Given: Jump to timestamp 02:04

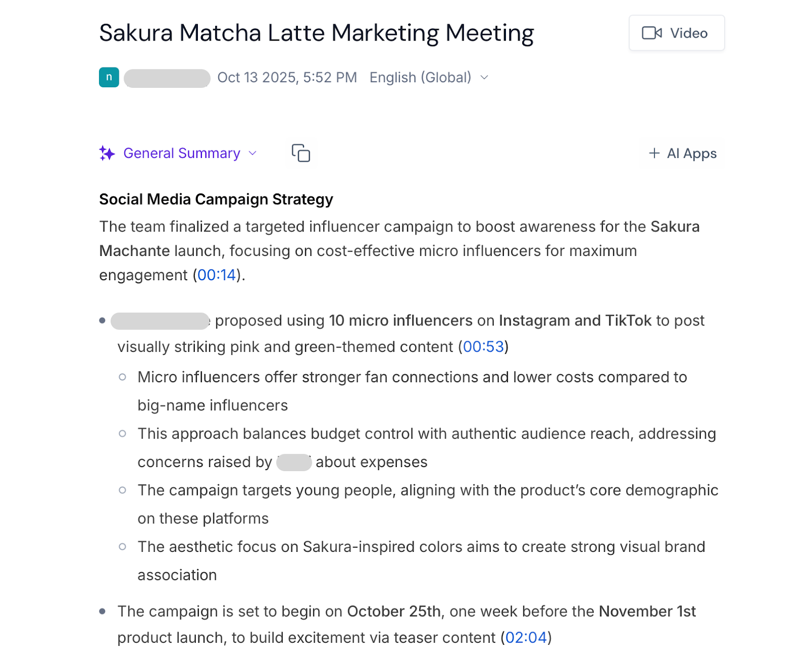Looking at the screenshot, I should pyautogui.click(x=526, y=638).
